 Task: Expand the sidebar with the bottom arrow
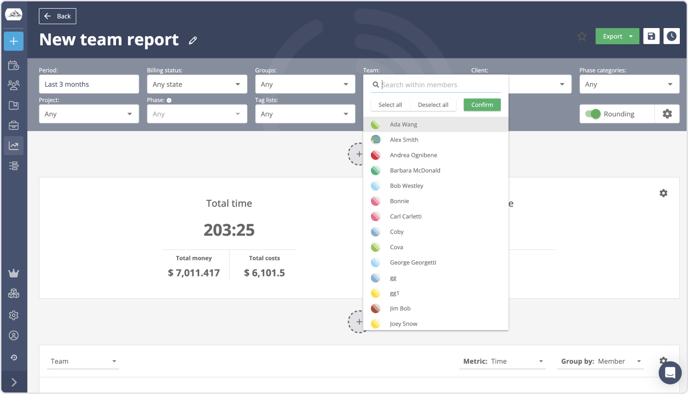(14, 382)
